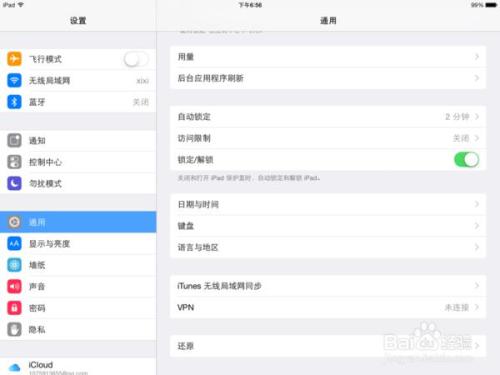Expand the Auto-Lock 2 minutes row chevron

click(477, 117)
